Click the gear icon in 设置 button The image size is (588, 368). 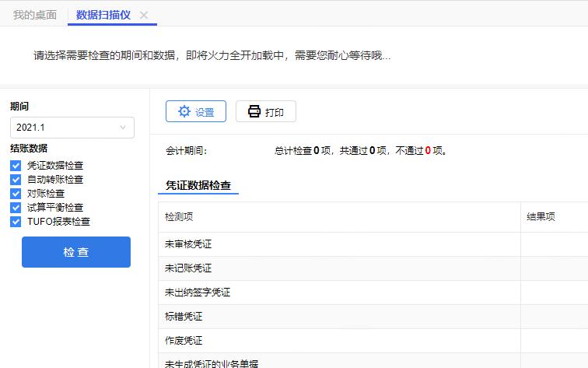coord(184,111)
